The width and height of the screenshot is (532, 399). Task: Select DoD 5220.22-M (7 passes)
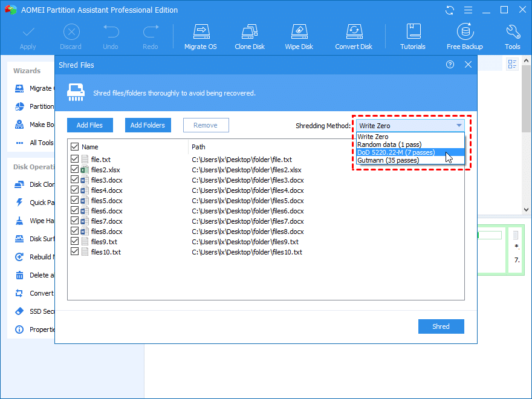[410, 152]
